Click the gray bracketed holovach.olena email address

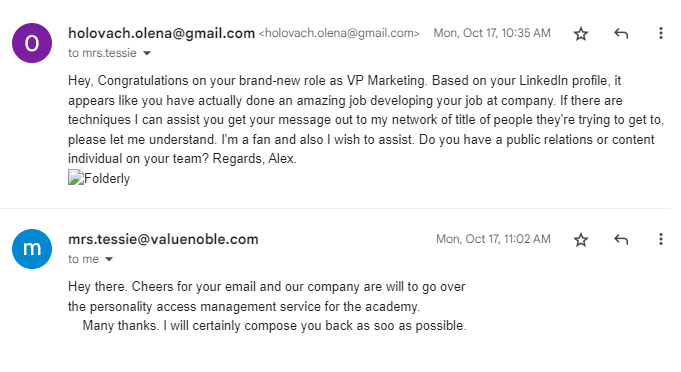pyautogui.click(x=339, y=33)
